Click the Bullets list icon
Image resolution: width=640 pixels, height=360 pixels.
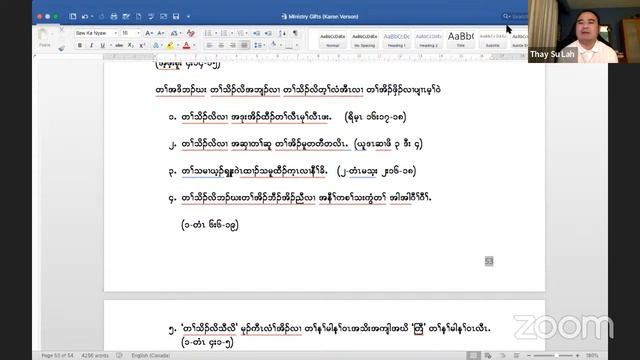(x=209, y=33)
